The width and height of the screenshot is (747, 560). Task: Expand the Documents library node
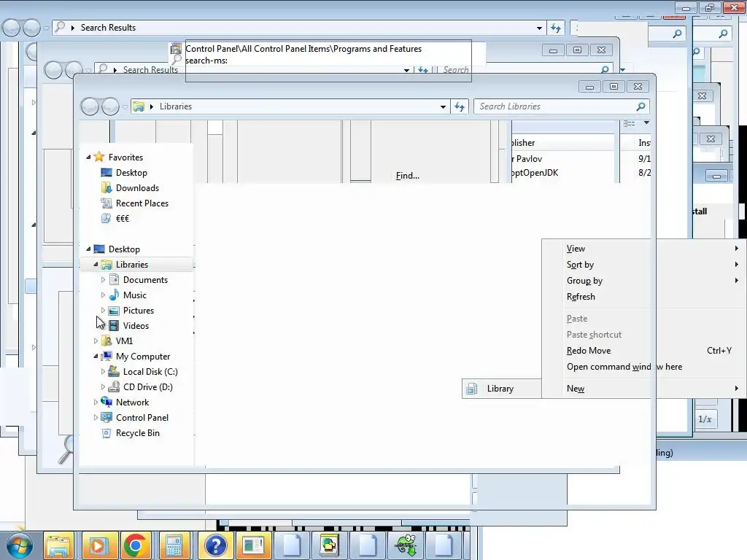(x=103, y=279)
